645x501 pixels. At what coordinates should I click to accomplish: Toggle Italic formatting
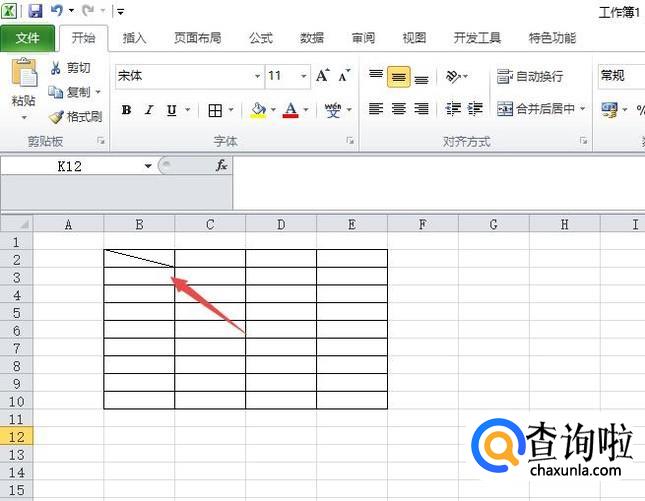click(149, 110)
